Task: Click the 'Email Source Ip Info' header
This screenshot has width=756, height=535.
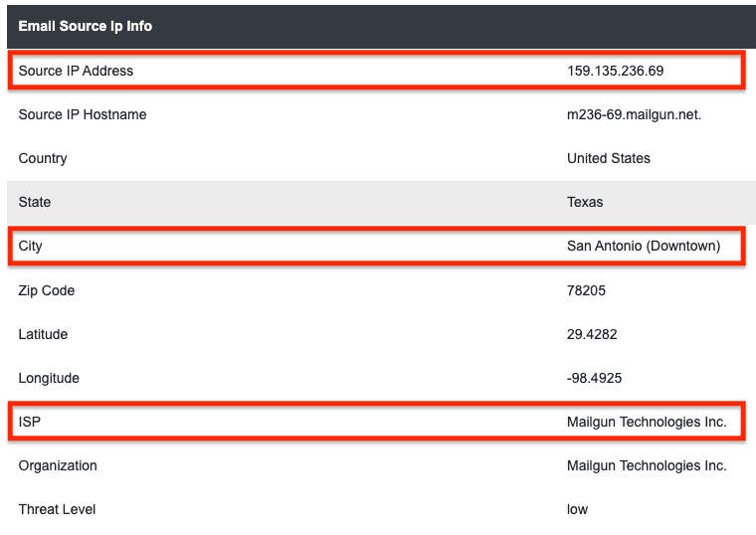Action: click(x=86, y=26)
